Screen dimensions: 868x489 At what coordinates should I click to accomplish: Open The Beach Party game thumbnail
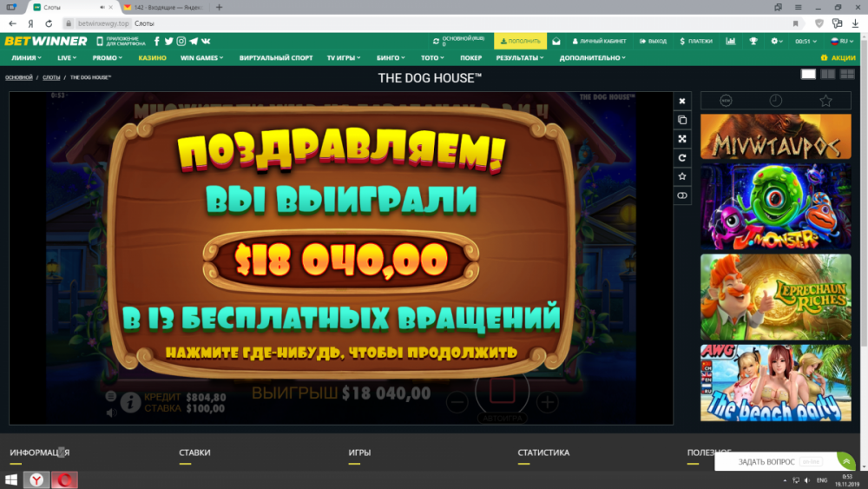tap(775, 383)
